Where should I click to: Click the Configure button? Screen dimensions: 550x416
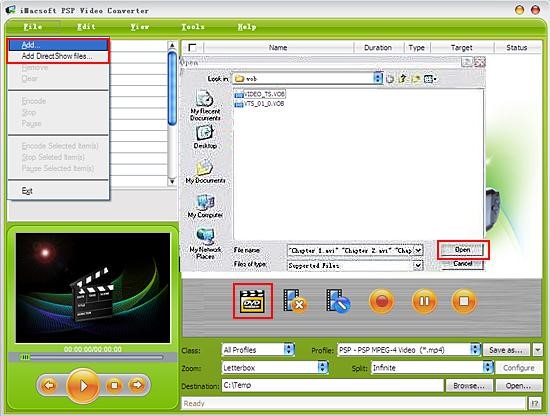[519, 368]
